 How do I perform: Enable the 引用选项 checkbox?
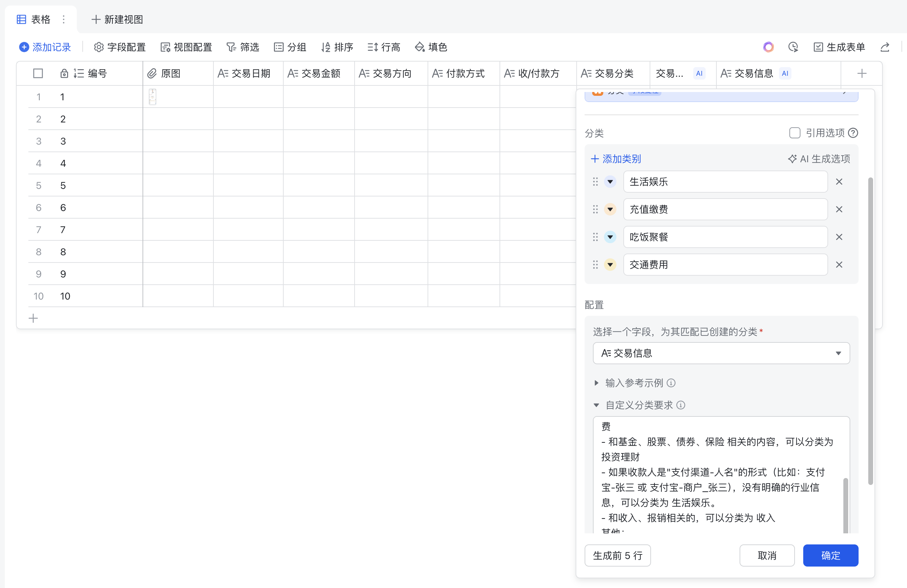[795, 133]
